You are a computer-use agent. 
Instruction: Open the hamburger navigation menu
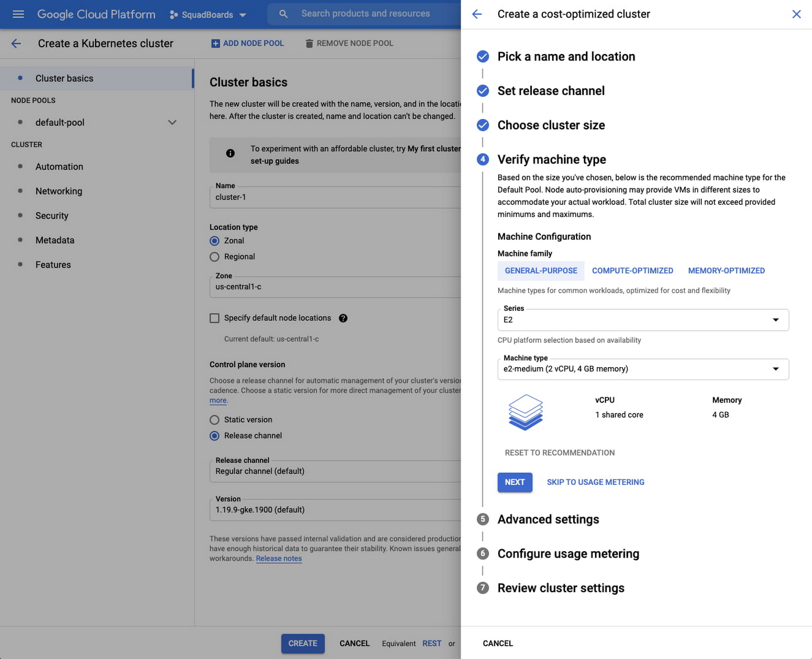click(x=18, y=14)
